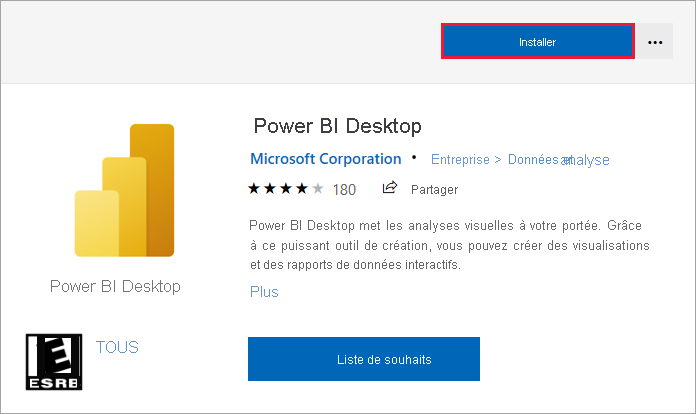The width and height of the screenshot is (696, 414).
Task: Open the three-dot more options menu
Action: [x=655, y=42]
